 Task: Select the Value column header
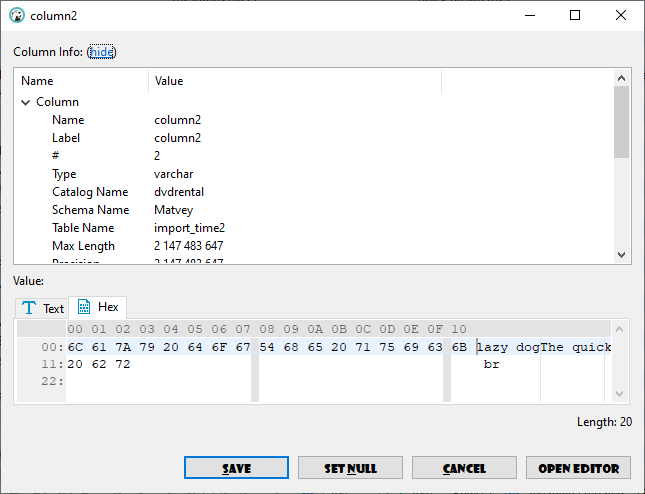click(295, 81)
